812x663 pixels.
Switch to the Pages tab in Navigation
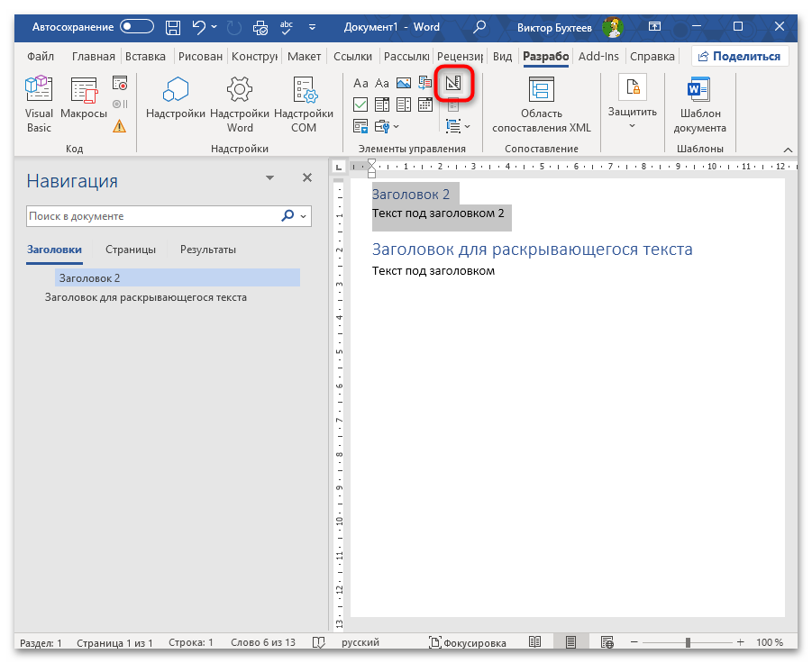point(130,250)
